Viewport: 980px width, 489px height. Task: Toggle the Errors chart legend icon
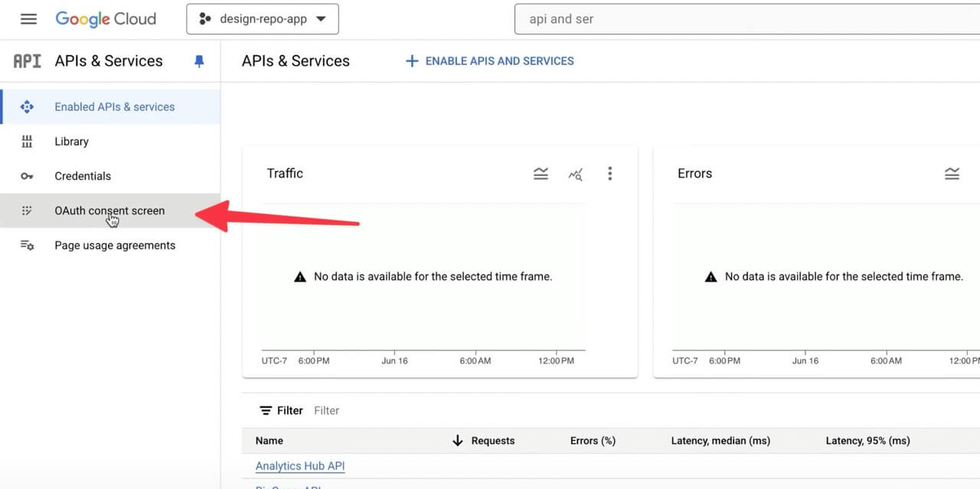point(952,174)
